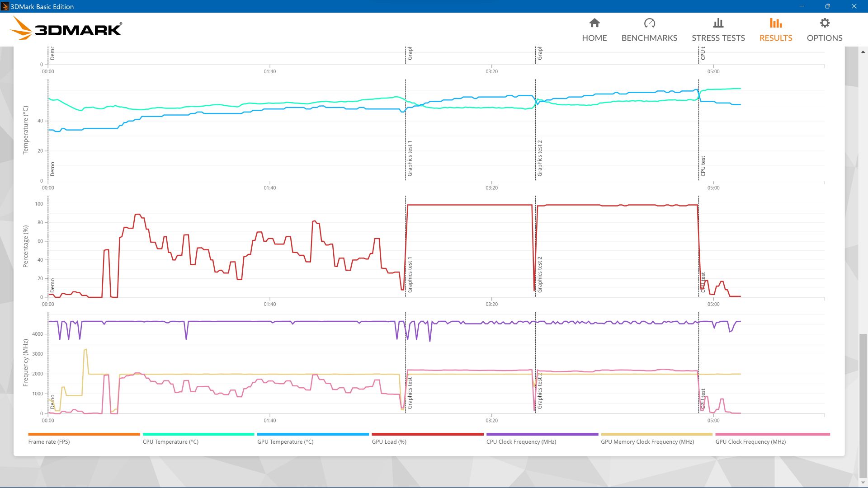868x488 pixels.
Task: Click CPU test marker in temperature chart
Action: (703, 166)
